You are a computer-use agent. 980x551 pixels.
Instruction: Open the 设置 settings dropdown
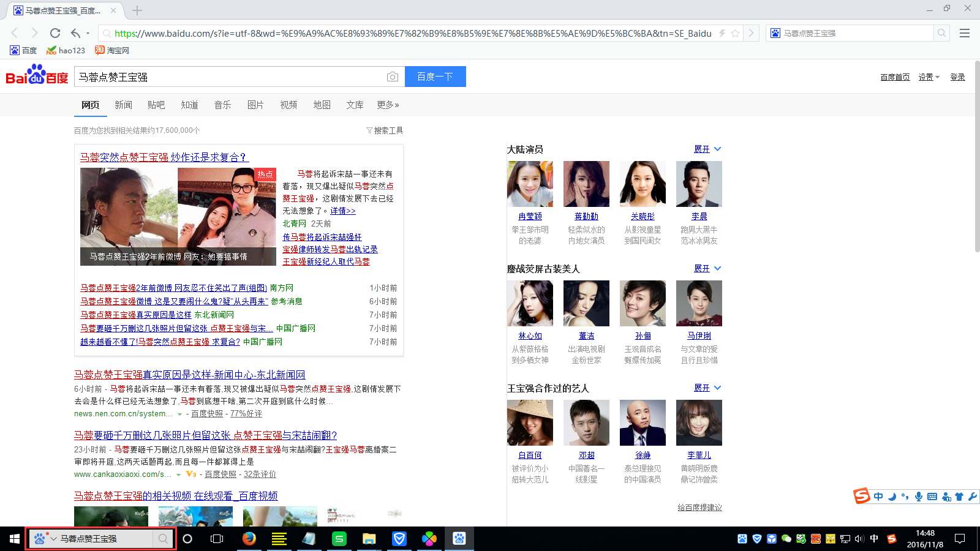(x=929, y=77)
